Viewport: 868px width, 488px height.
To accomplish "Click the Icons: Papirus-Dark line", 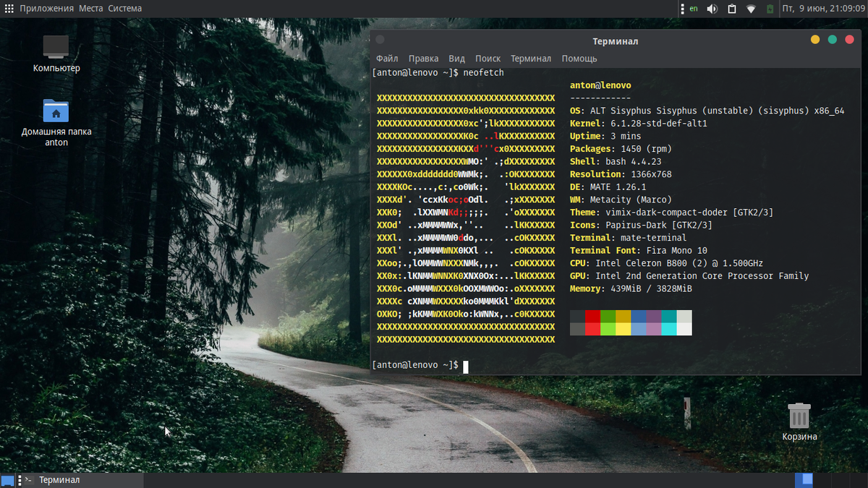I will pyautogui.click(x=641, y=225).
